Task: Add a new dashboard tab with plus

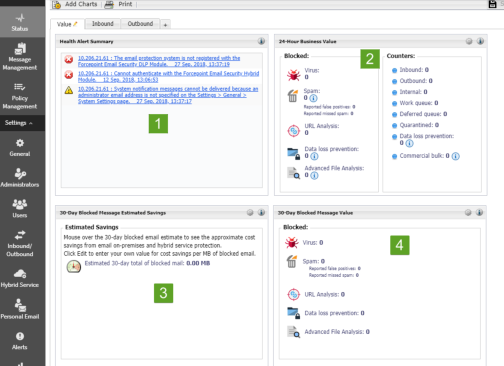Action: [165, 24]
